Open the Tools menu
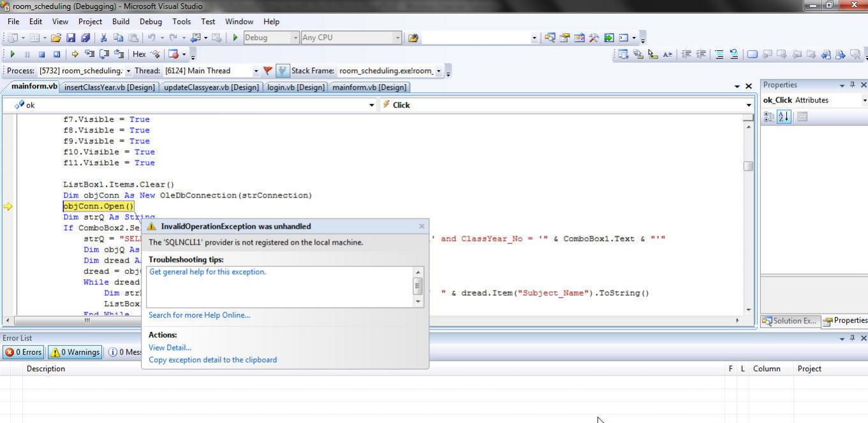 pos(181,21)
